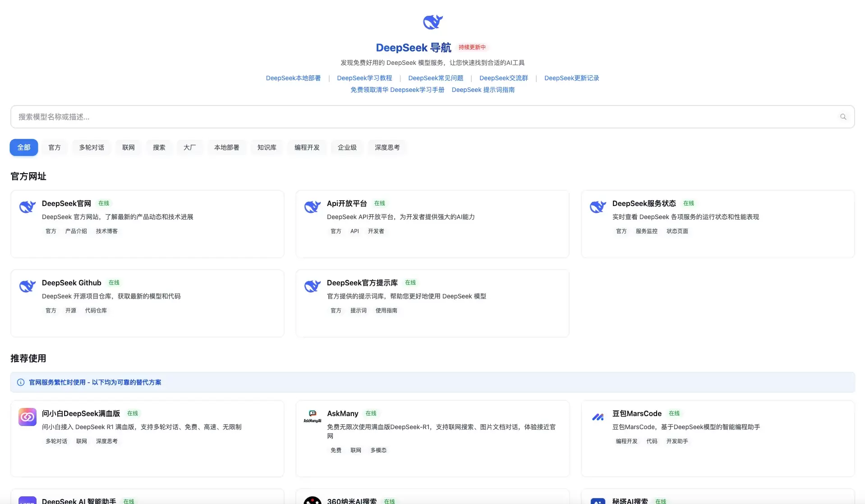Open the DeepSeek官方提示库 card title
Screen dimensions: 865x504
point(362,283)
